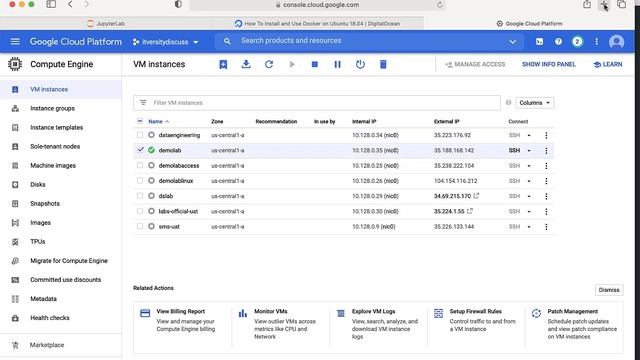This screenshot has height=360, width=640.
Task: Open SSH options arrow for sms-uat
Action: click(529, 227)
